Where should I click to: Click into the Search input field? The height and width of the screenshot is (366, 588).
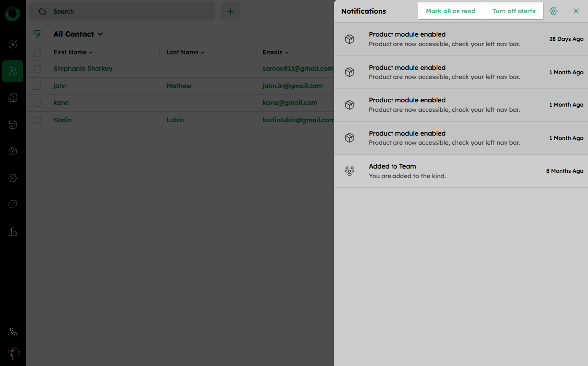click(129, 12)
